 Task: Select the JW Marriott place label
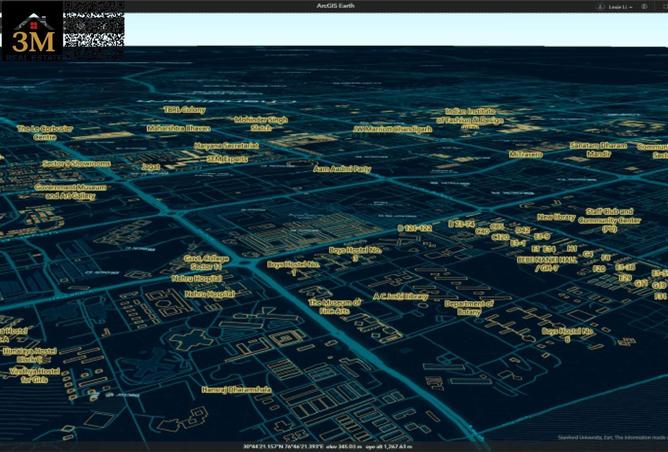click(x=392, y=129)
